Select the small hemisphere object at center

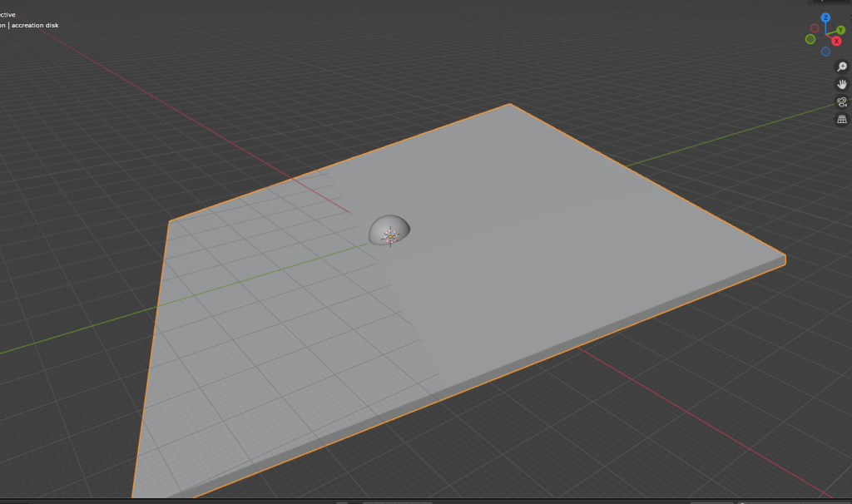pos(389,230)
